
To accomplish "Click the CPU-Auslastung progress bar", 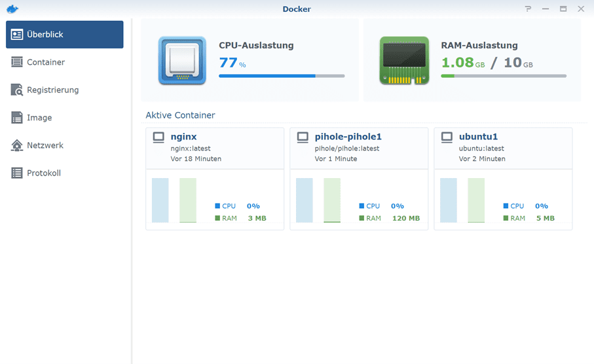I will pyautogui.click(x=282, y=76).
